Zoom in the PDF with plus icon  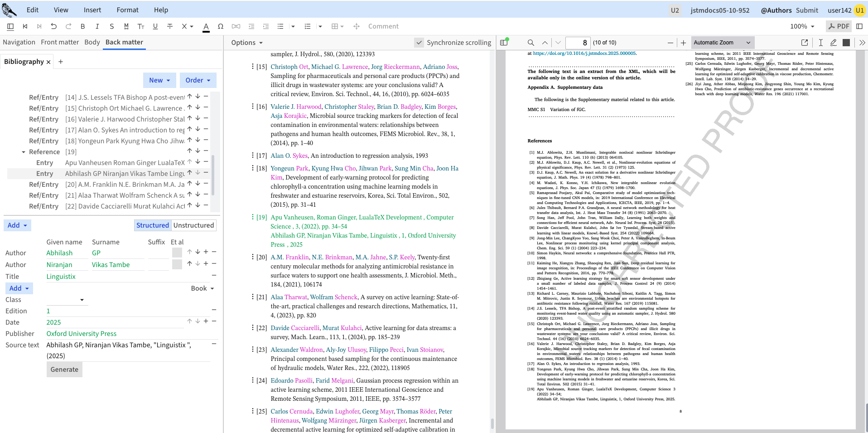click(683, 43)
